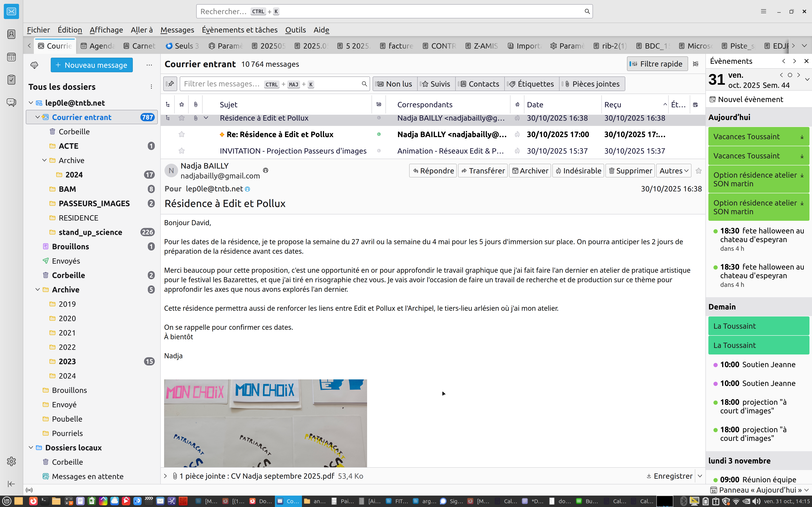Expand the attachment list chevron
Screen dimensions: 812x507
[x=165, y=476]
